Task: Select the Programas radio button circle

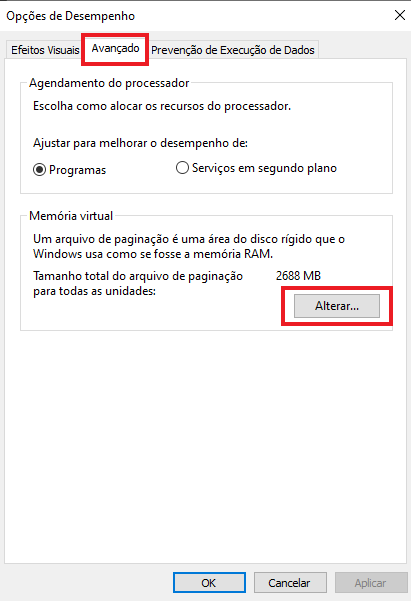Action: [x=39, y=169]
